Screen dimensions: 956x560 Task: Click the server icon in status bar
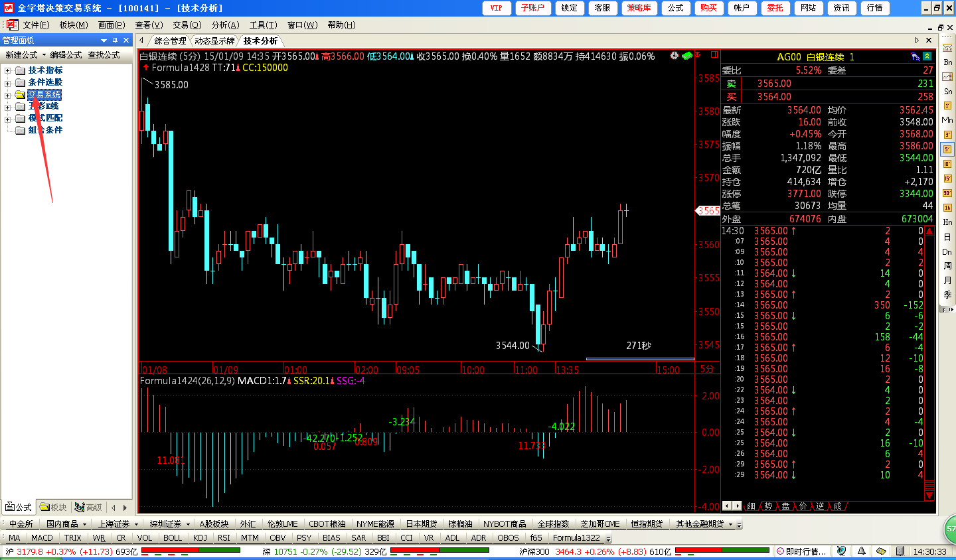coord(900,551)
